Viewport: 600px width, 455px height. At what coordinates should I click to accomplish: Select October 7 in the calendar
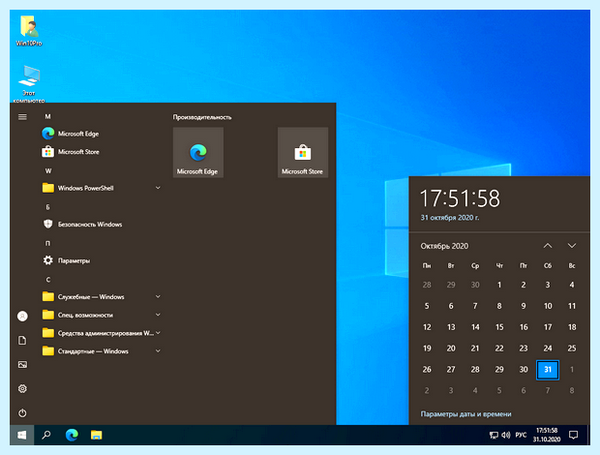pos(475,306)
